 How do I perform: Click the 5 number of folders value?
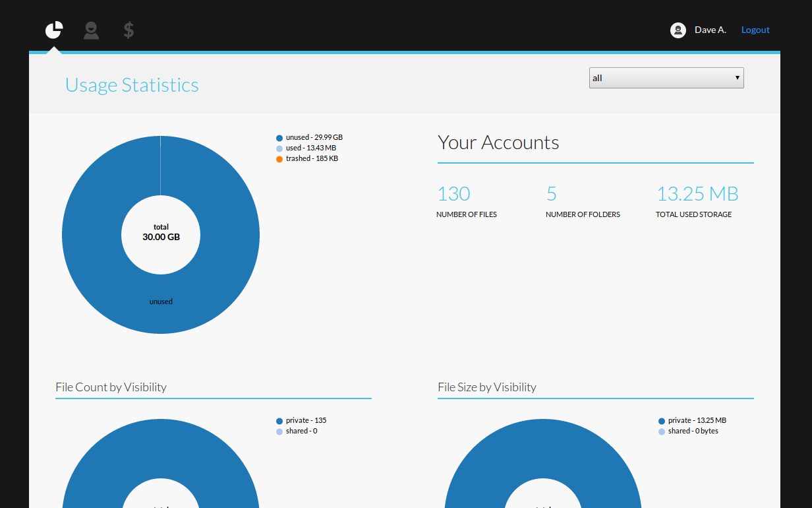pos(552,193)
